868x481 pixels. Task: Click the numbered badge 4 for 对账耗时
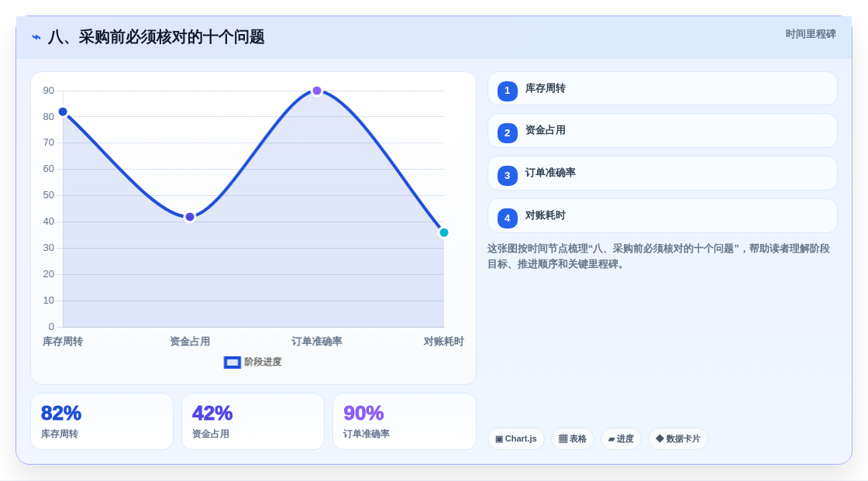click(x=507, y=218)
